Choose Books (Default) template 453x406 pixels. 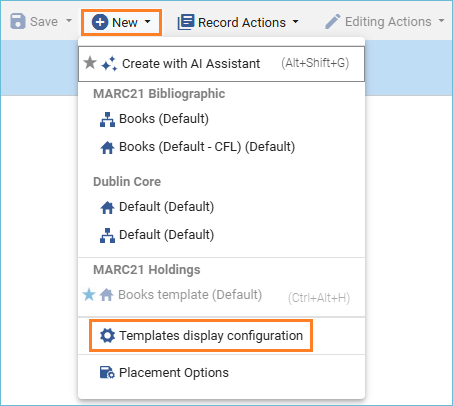coord(164,119)
